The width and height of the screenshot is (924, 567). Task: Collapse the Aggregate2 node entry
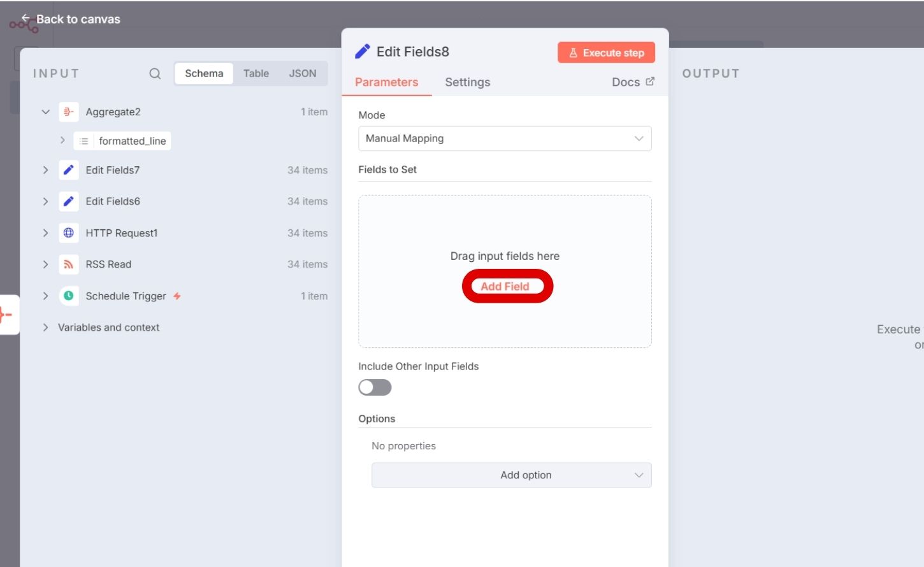click(x=45, y=111)
